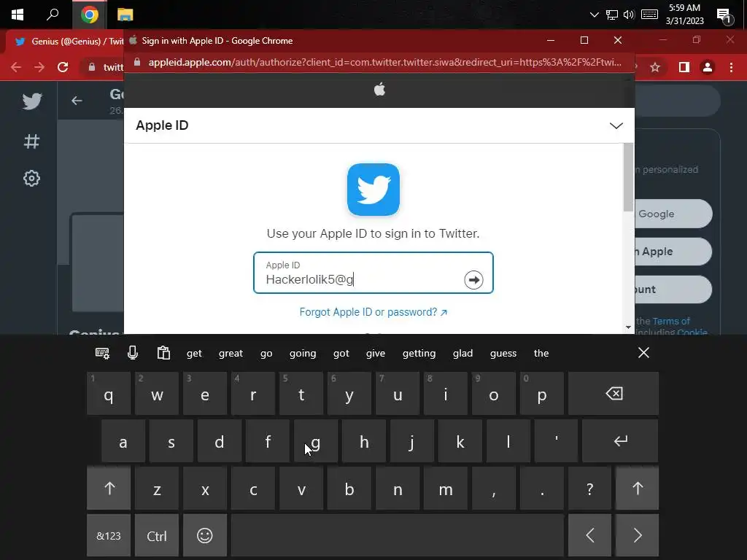Image resolution: width=747 pixels, height=560 pixels.
Task: Open the notification center icon
Action: click(724, 15)
